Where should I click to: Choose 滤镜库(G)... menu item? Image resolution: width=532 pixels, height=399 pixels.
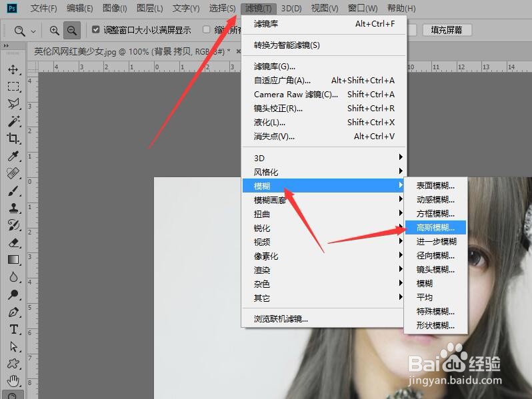tap(324, 67)
